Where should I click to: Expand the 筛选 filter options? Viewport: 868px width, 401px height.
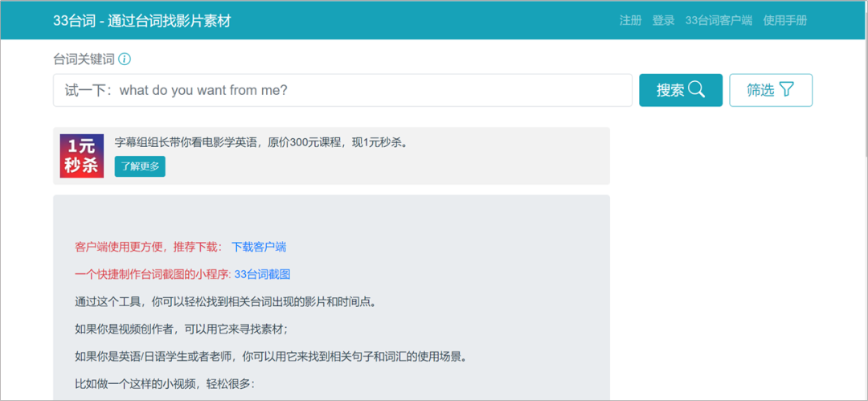(770, 90)
